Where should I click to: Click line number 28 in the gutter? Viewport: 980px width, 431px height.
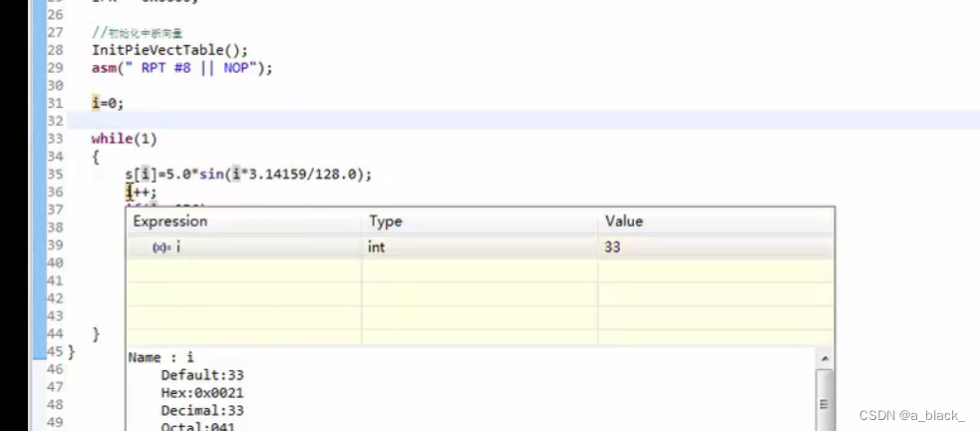(x=55, y=50)
